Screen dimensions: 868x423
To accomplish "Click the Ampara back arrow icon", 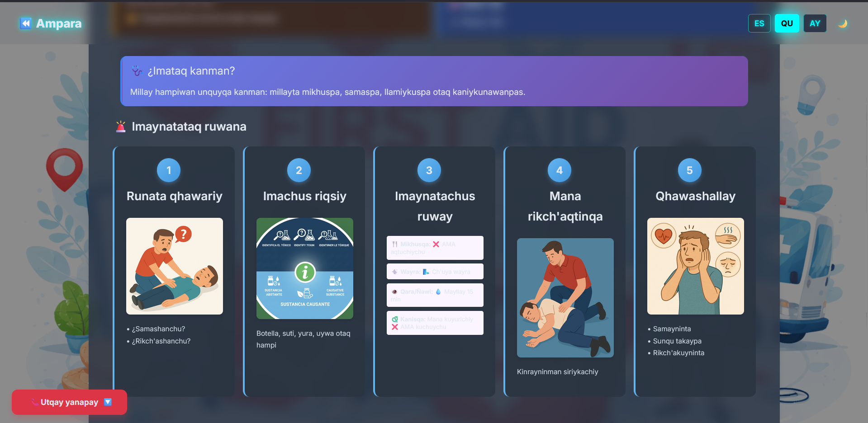I will [26, 23].
